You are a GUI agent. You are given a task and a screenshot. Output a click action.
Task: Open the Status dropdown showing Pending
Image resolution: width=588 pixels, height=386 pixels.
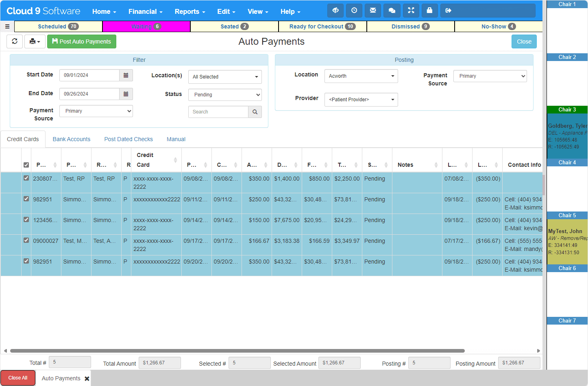coord(225,95)
